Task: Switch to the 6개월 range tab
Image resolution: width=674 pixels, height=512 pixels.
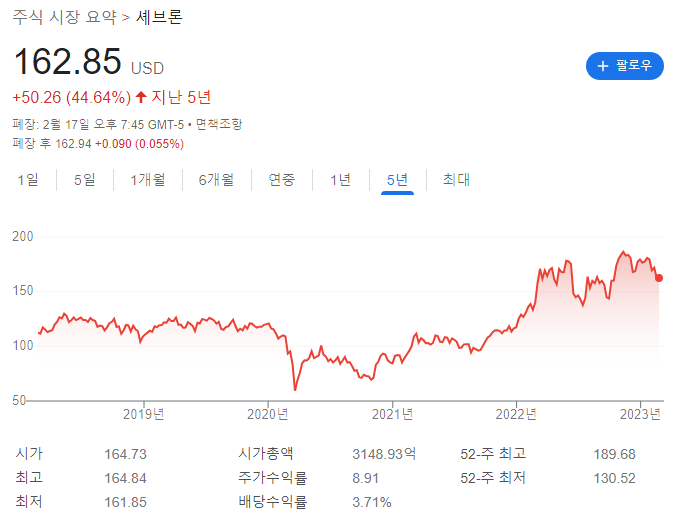Action: pyautogui.click(x=216, y=180)
